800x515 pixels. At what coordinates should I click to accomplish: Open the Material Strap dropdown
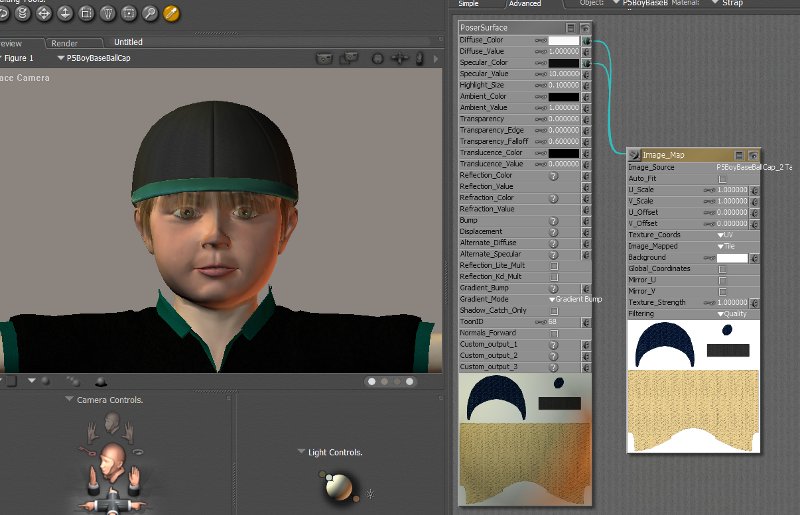pyautogui.click(x=727, y=3)
